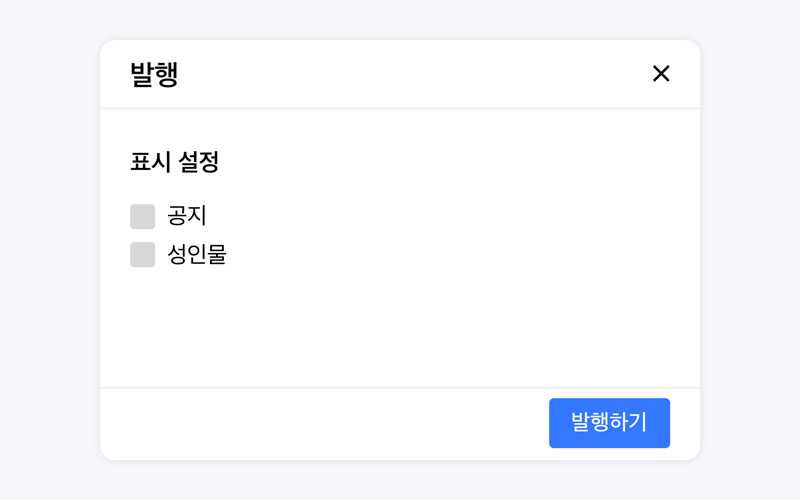Flag the post as 성인물 adult content

[142, 254]
